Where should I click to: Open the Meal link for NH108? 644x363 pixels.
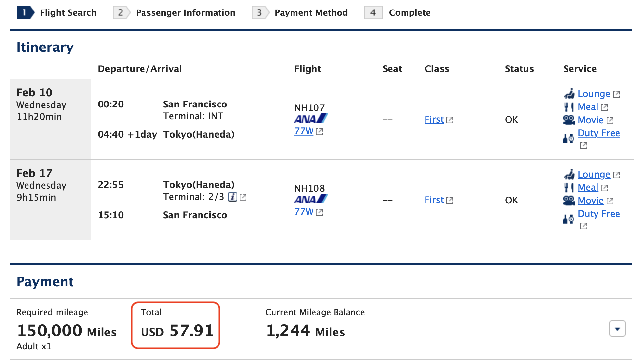[588, 187]
